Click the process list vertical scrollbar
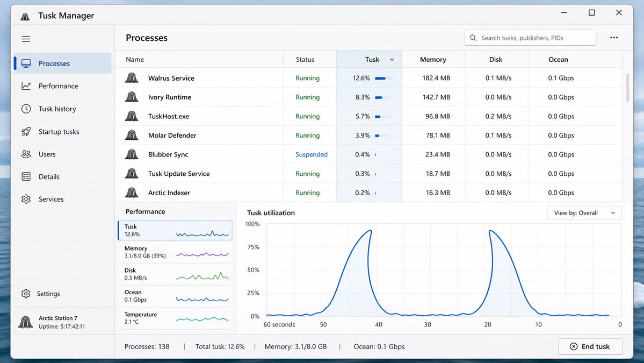This screenshot has width=644, height=363. (627, 88)
